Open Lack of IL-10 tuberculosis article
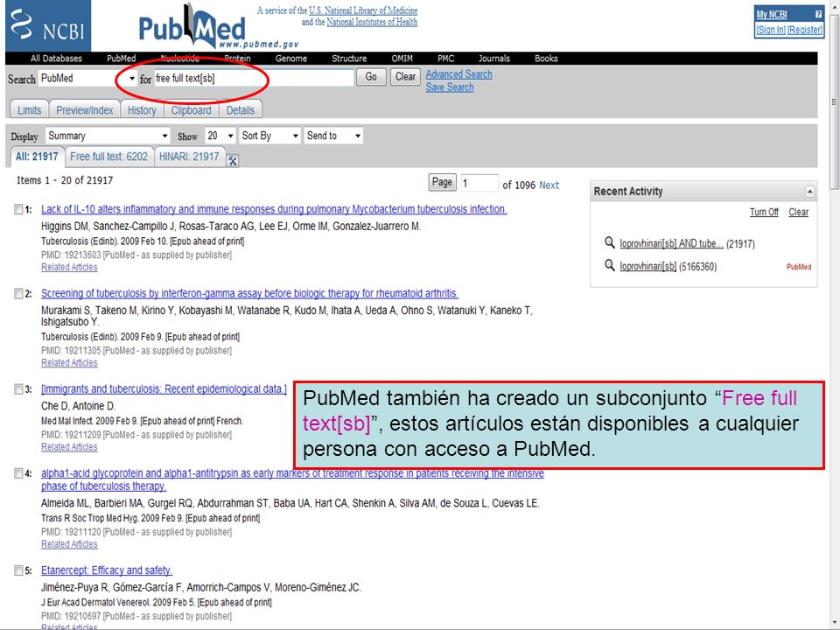The height and width of the screenshot is (630, 840). coord(274,209)
